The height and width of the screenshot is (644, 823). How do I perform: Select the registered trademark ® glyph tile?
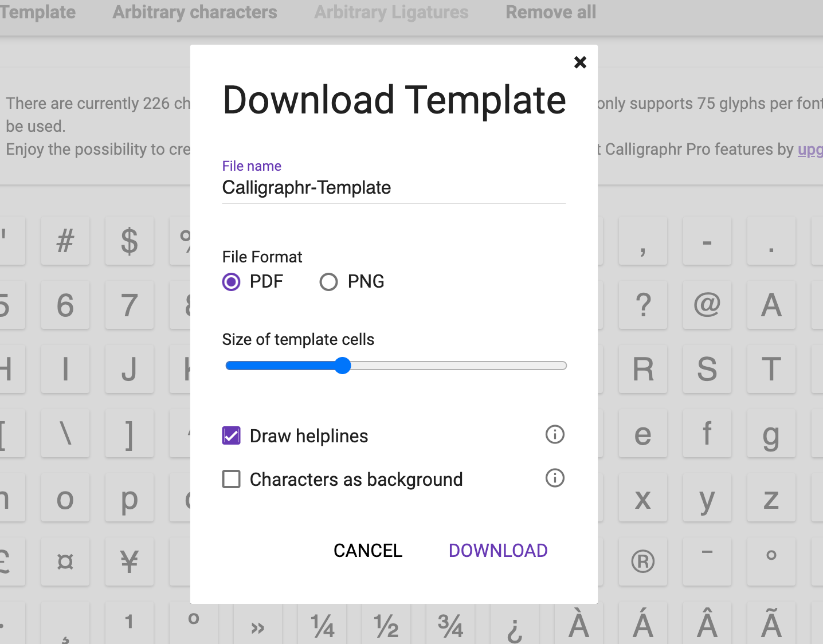coord(642,561)
